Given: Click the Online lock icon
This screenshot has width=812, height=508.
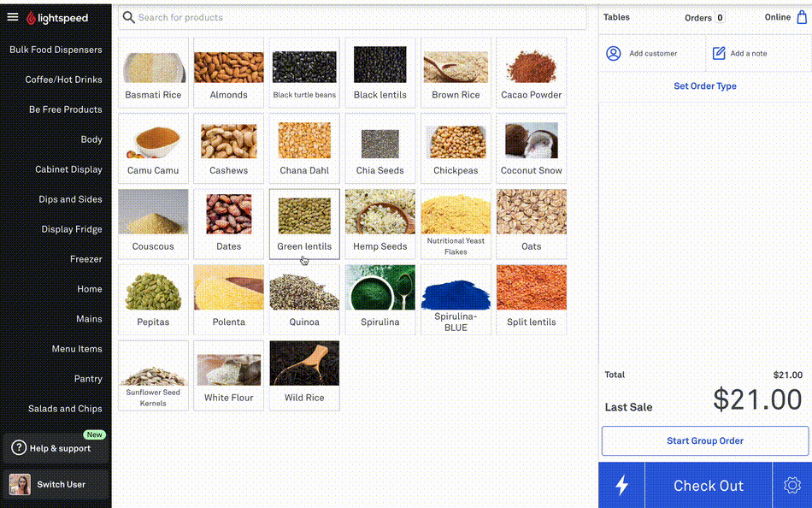Looking at the screenshot, I should pos(801,17).
